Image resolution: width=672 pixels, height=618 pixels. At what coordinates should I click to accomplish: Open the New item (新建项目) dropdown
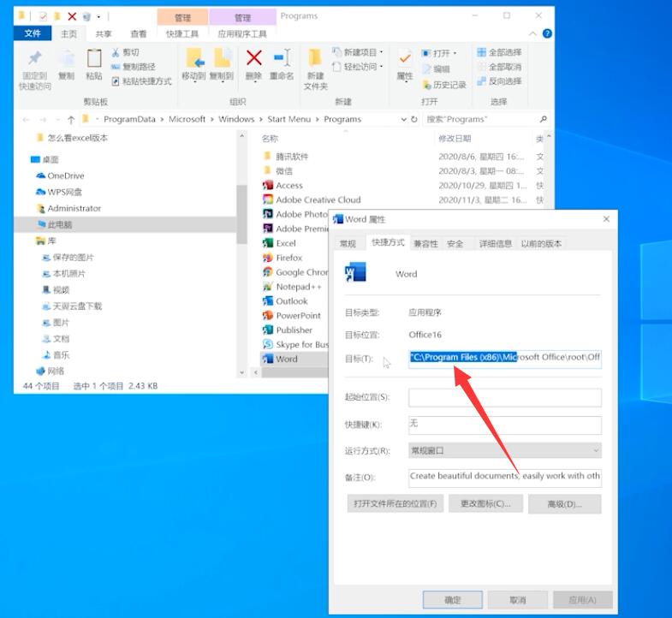click(358, 52)
